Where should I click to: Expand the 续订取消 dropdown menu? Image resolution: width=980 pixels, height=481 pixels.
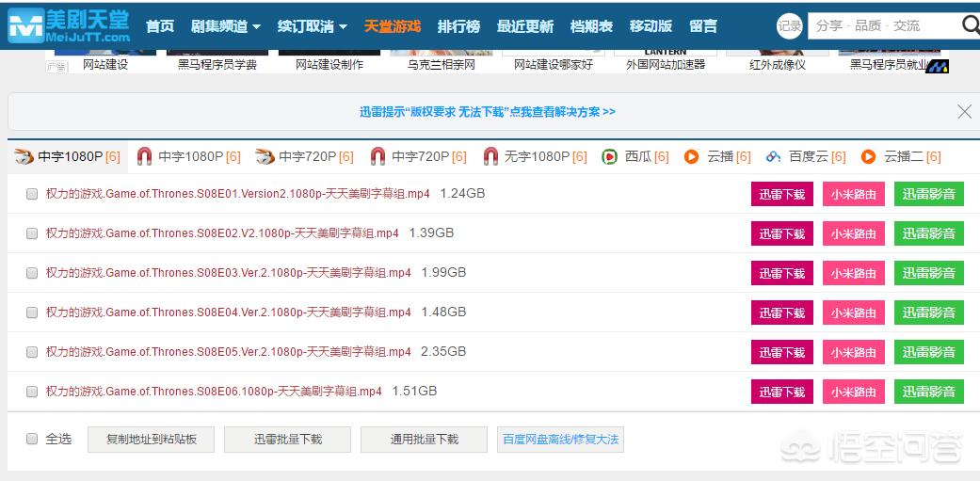click(x=313, y=26)
